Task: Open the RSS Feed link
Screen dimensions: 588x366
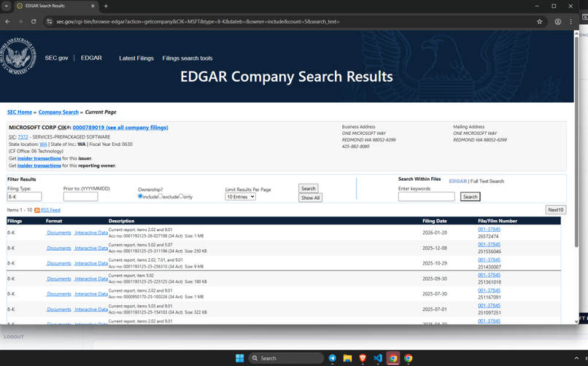Action: [x=50, y=210]
